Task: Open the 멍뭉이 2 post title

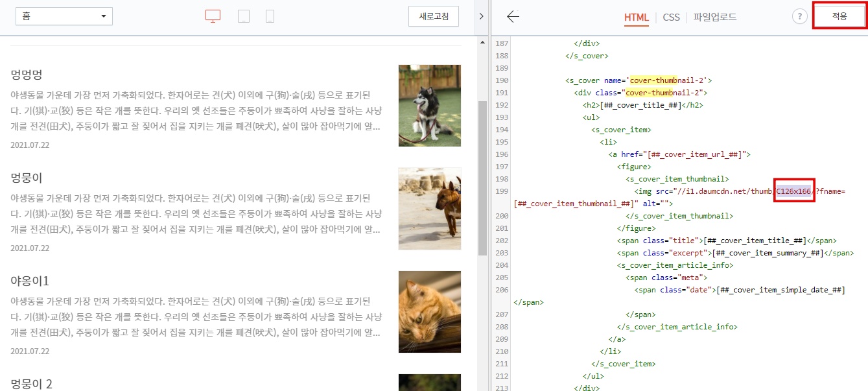Action: pos(31,384)
